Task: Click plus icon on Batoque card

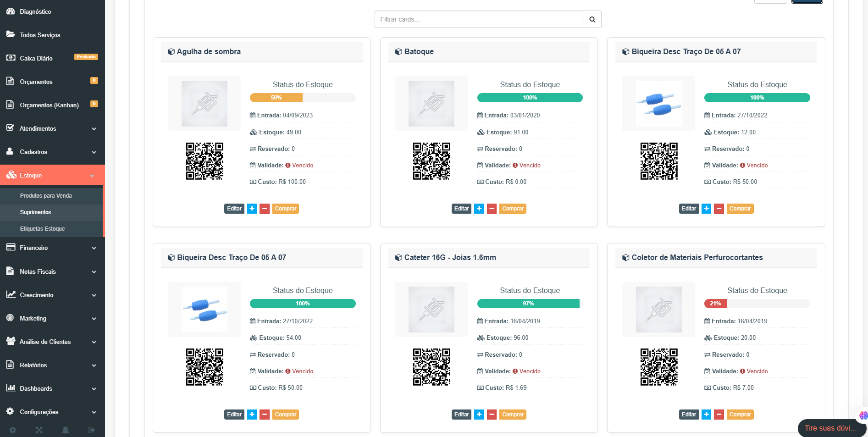Action: click(x=479, y=209)
